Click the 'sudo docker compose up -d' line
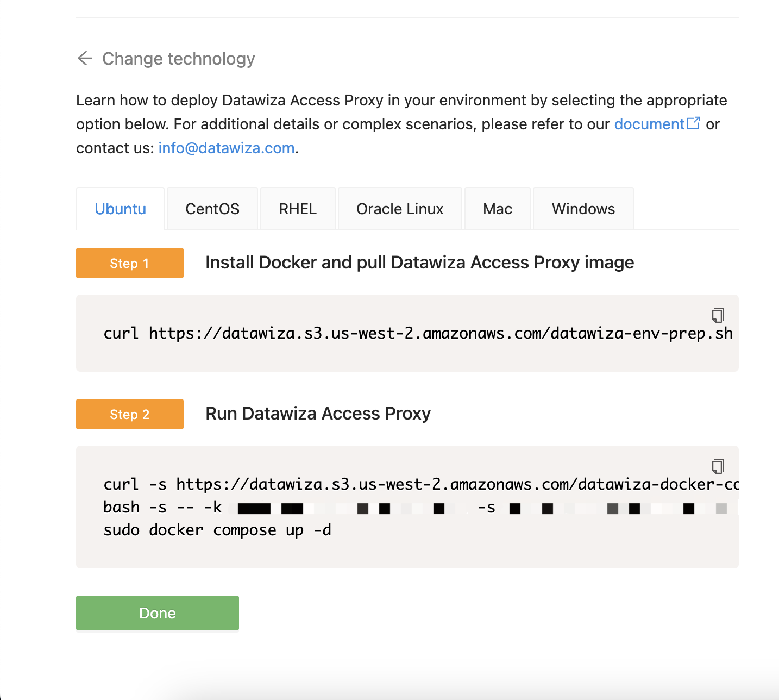This screenshot has width=779, height=700. [x=217, y=530]
